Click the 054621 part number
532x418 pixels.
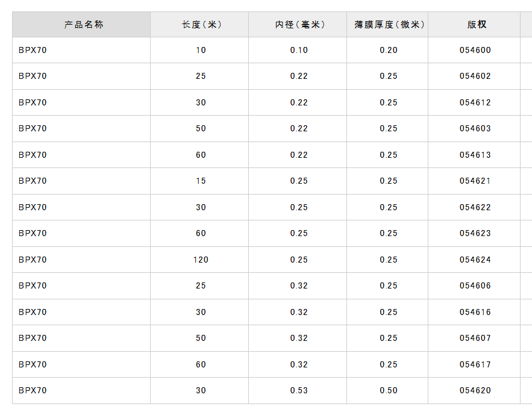pos(475,181)
